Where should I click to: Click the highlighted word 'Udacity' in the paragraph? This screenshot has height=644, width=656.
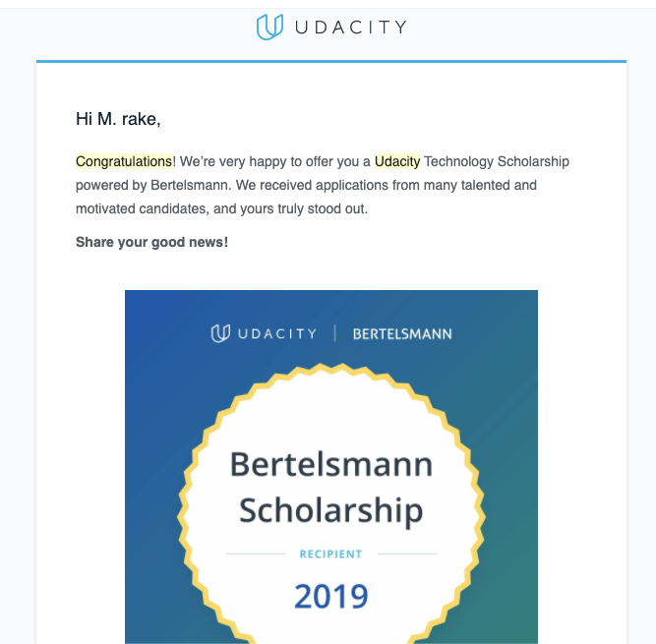[x=397, y=162]
